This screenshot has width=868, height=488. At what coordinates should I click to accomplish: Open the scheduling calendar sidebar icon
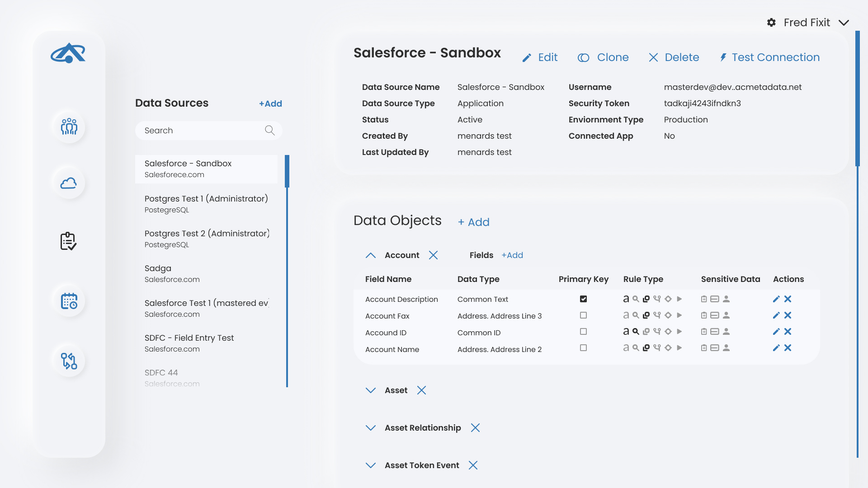click(68, 300)
